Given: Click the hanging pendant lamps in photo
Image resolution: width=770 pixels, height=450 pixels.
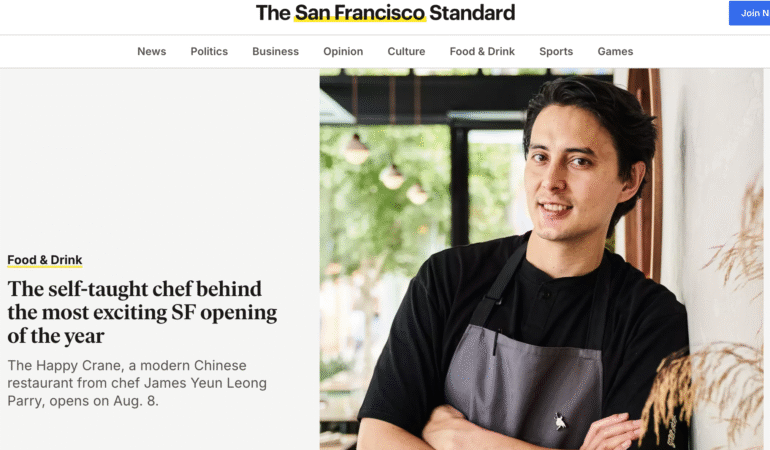Looking at the screenshot, I should [x=386, y=169].
